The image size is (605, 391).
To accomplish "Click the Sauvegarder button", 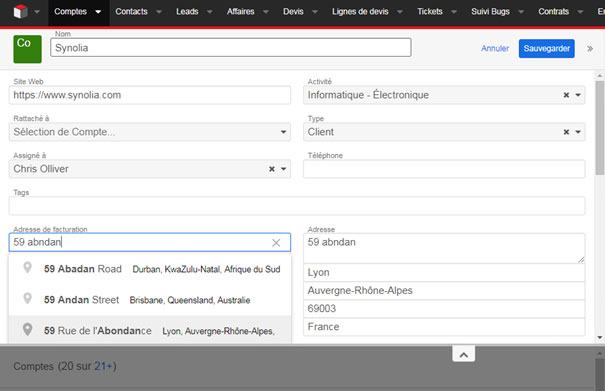I will click(x=546, y=48).
